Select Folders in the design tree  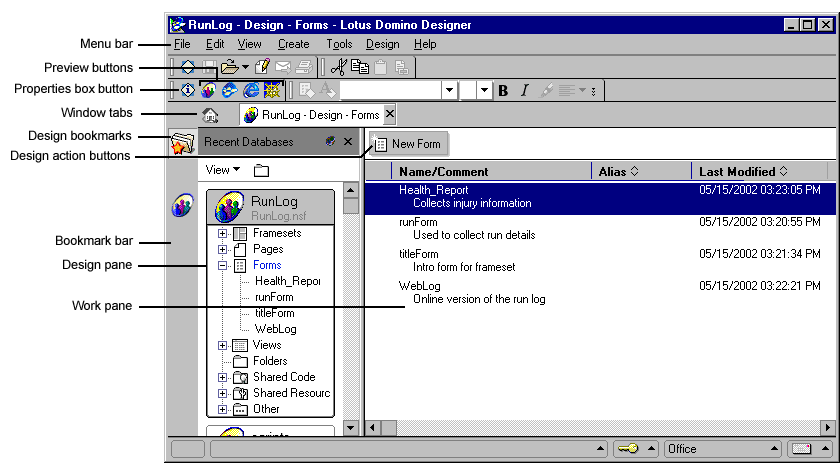[x=270, y=361]
